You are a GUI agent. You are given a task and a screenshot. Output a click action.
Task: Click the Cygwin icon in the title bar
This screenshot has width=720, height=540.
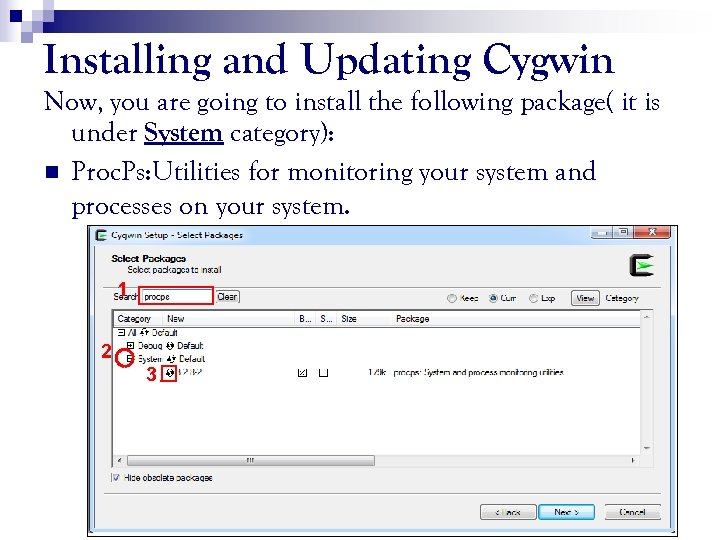pos(101,235)
